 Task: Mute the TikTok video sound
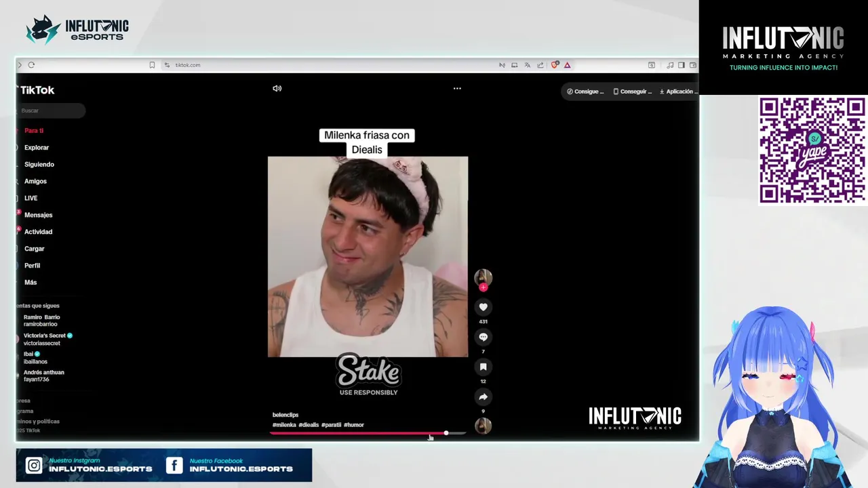click(x=277, y=88)
